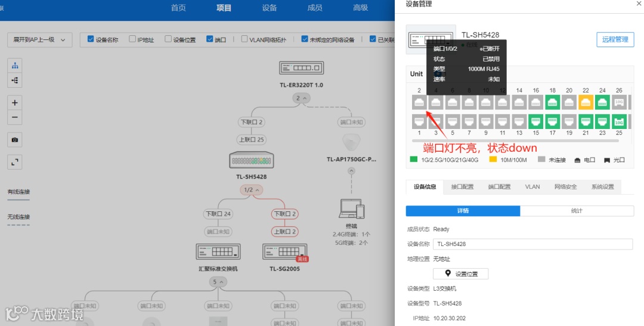Close the 设备管理 panel
The width and height of the screenshot is (644, 326).
click(638, 4)
